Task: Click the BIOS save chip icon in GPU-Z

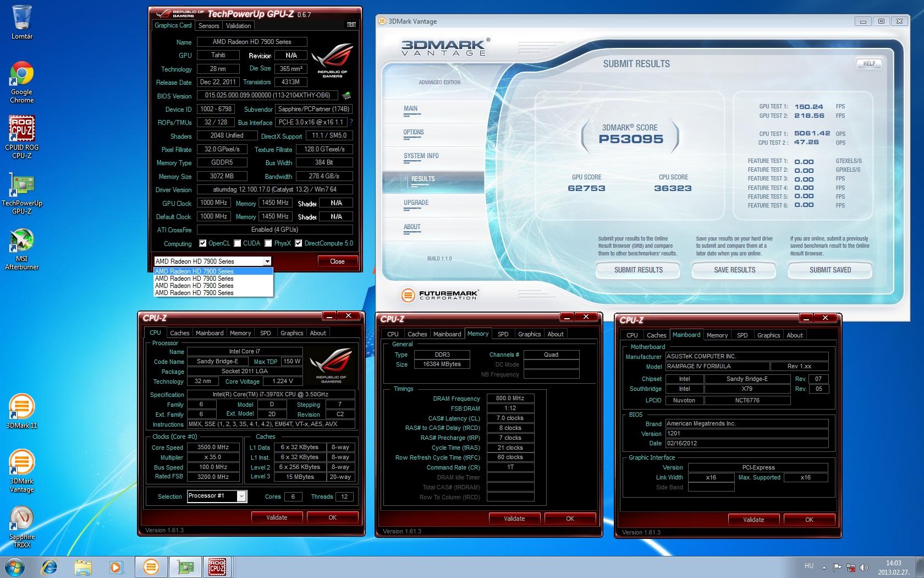Action: point(346,96)
